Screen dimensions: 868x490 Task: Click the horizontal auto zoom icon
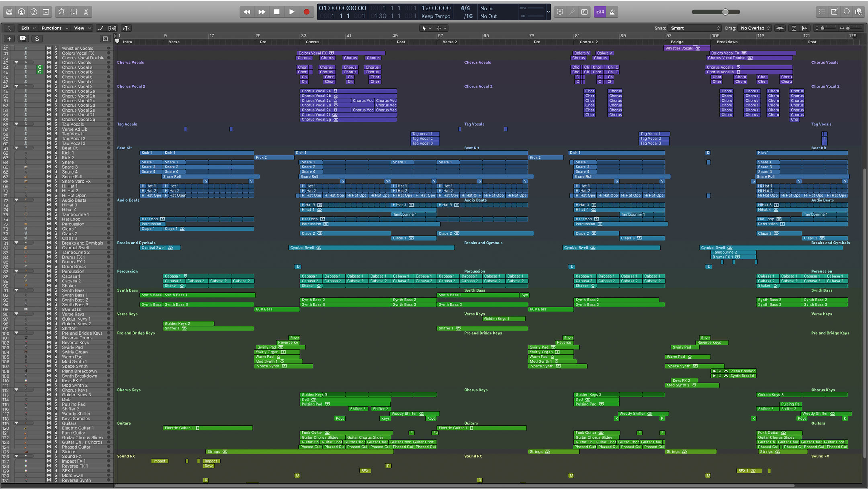[805, 28]
